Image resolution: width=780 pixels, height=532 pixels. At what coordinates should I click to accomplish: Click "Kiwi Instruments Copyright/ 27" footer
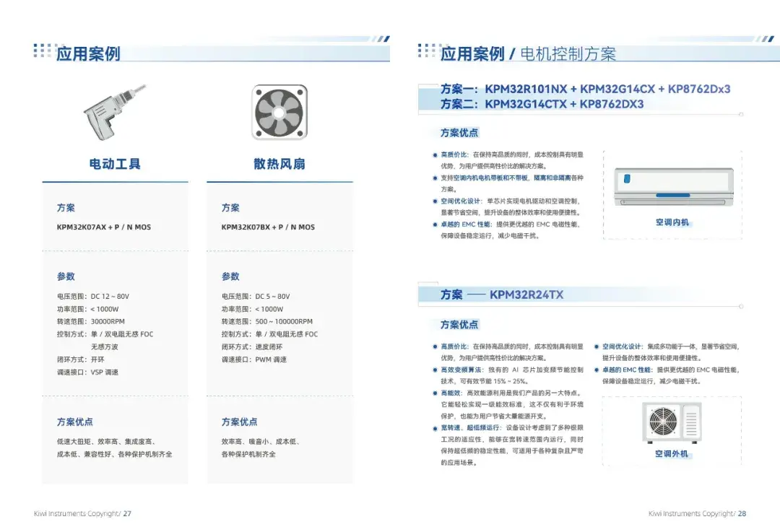[82, 514]
